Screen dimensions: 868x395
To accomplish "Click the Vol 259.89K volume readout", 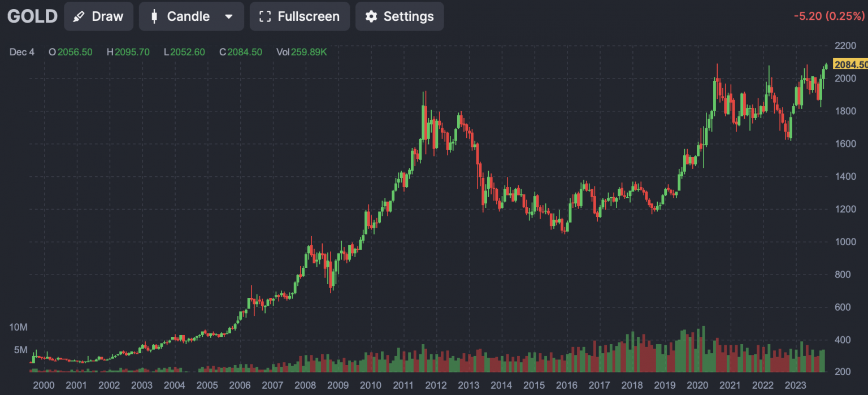I will (x=301, y=52).
